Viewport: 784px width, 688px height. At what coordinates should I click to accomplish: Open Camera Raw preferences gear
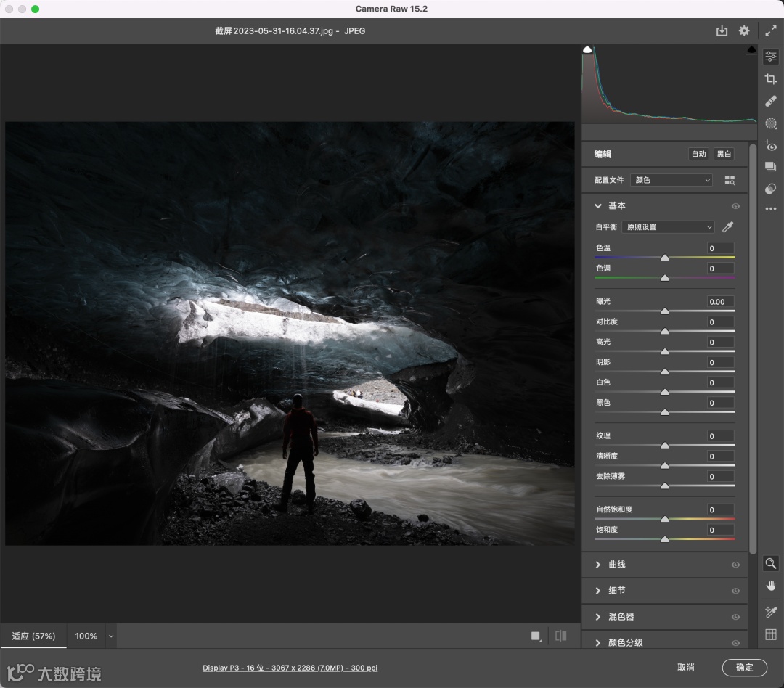[x=744, y=31]
